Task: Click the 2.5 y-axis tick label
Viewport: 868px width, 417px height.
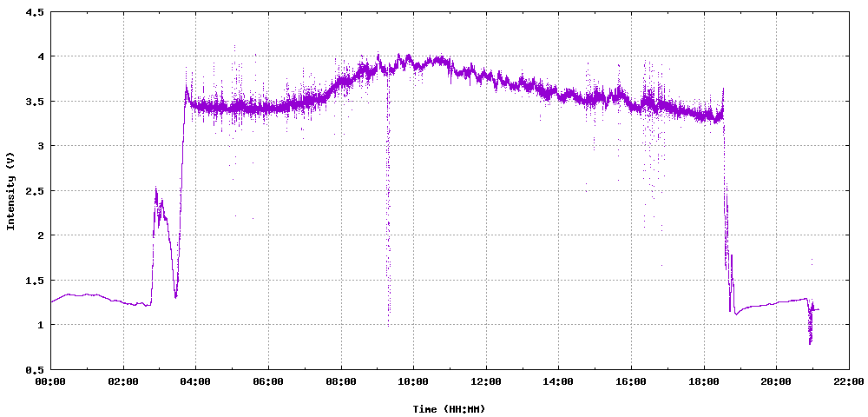Action: click(x=35, y=190)
